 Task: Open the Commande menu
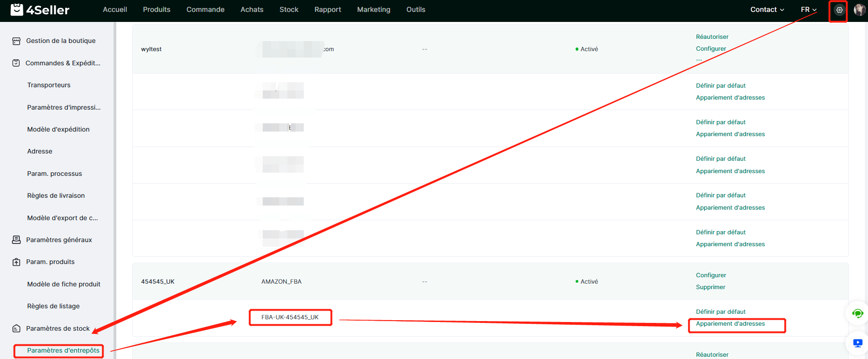click(205, 10)
